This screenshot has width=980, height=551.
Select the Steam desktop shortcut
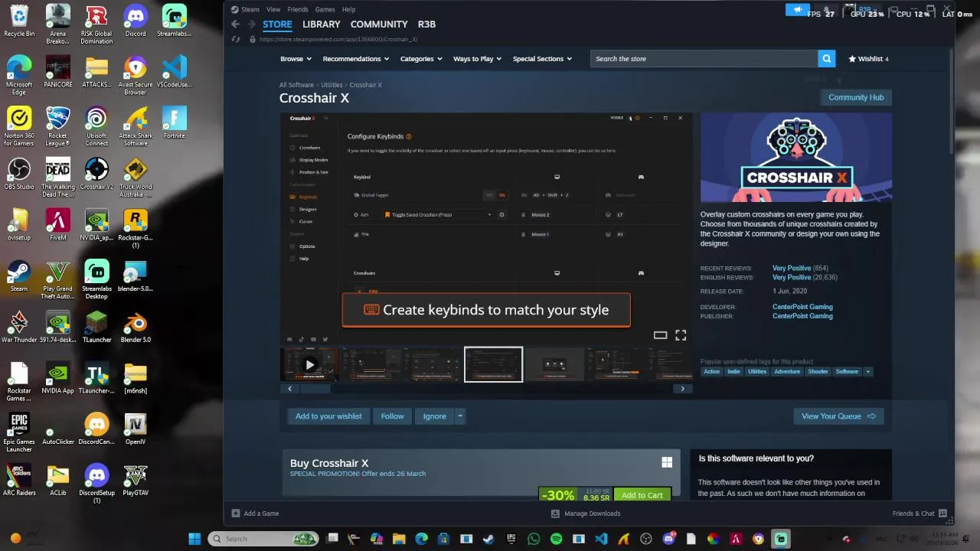[x=19, y=276]
